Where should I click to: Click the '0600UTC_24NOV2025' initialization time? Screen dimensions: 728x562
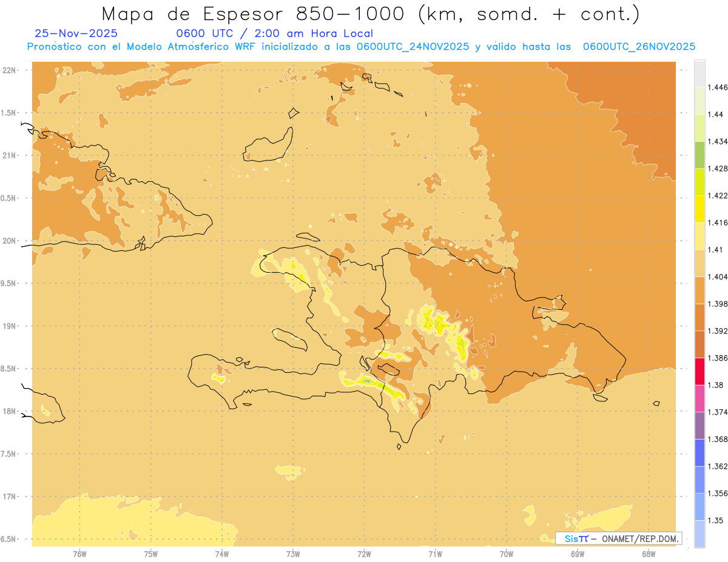click(x=413, y=46)
